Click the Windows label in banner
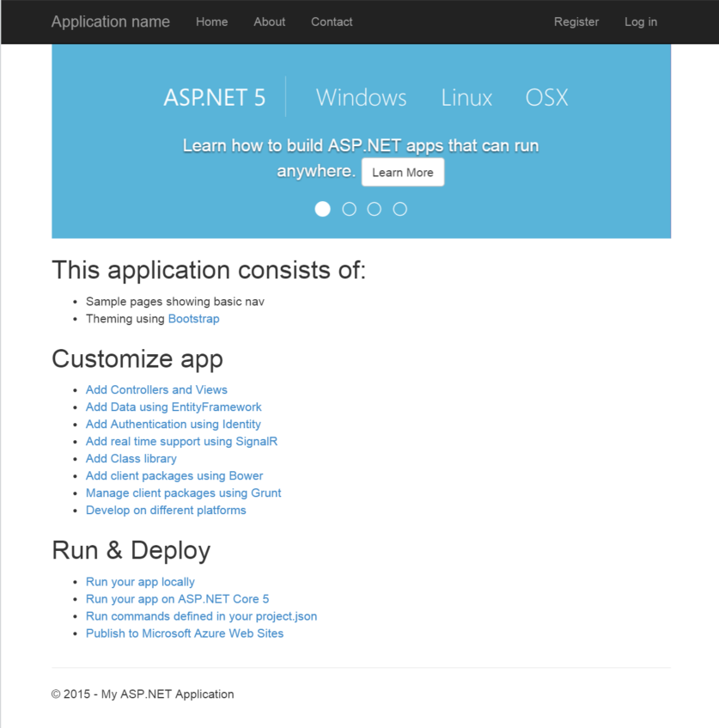Image resolution: width=719 pixels, height=728 pixels. [361, 97]
